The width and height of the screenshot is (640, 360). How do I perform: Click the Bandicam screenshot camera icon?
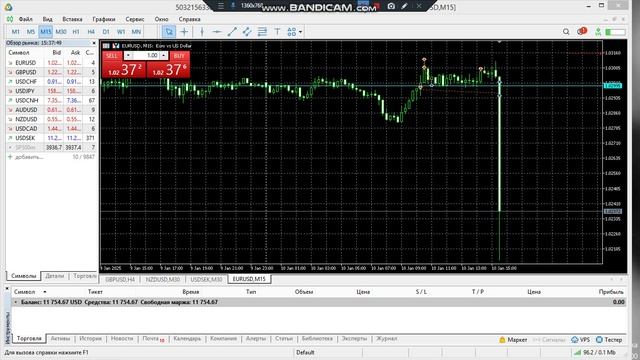pyautogui.click(x=391, y=6)
